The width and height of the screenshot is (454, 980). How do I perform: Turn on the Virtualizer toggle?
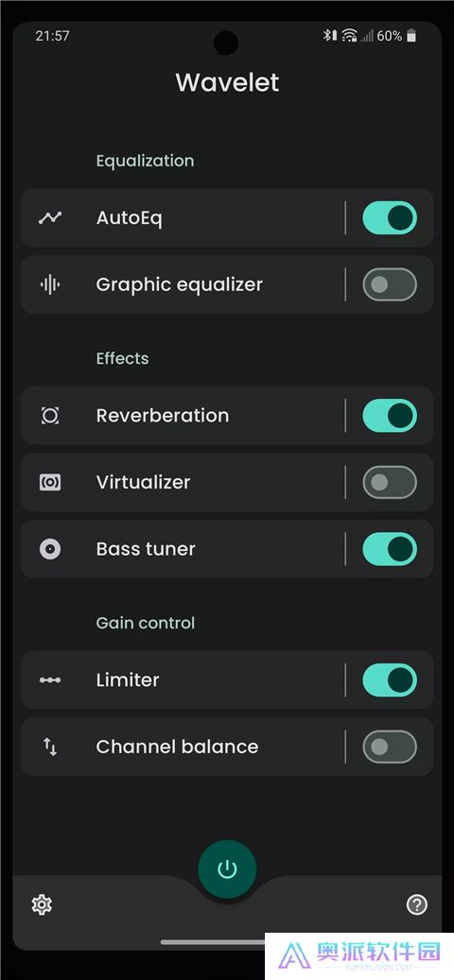(x=390, y=482)
